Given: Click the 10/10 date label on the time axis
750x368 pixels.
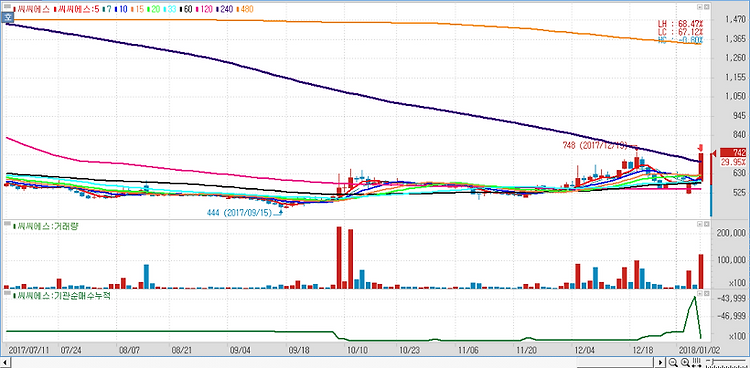Looking at the screenshot, I should point(357,350).
